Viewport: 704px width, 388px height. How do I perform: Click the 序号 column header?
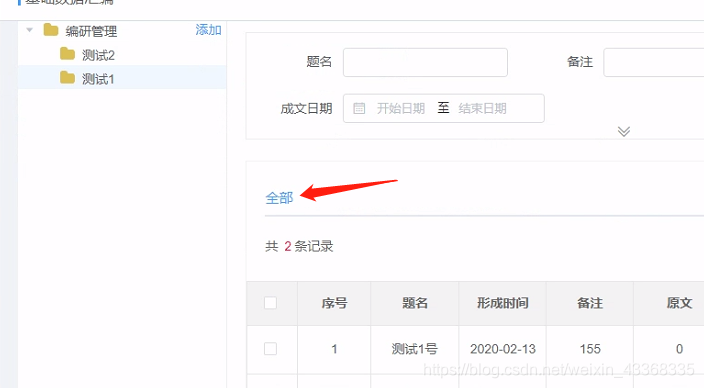334,303
